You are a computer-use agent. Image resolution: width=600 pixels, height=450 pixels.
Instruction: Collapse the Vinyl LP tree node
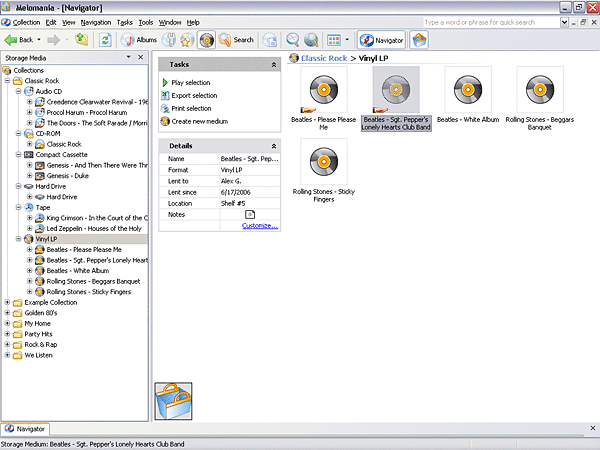pyautogui.click(x=18, y=239)
